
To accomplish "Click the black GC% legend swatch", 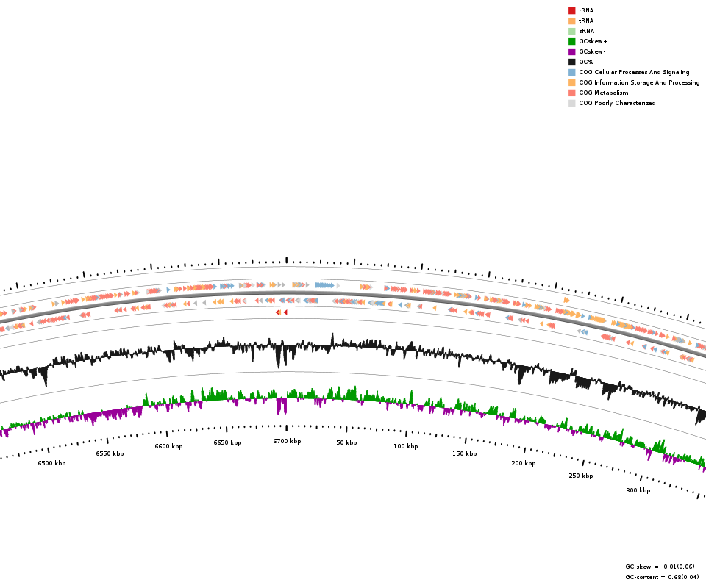I will (571, 62).
